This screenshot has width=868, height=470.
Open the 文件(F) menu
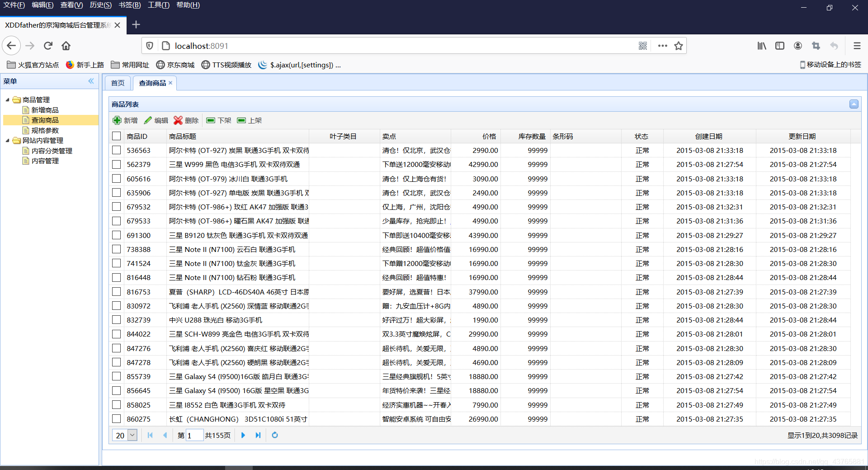[x=14, y=5]
